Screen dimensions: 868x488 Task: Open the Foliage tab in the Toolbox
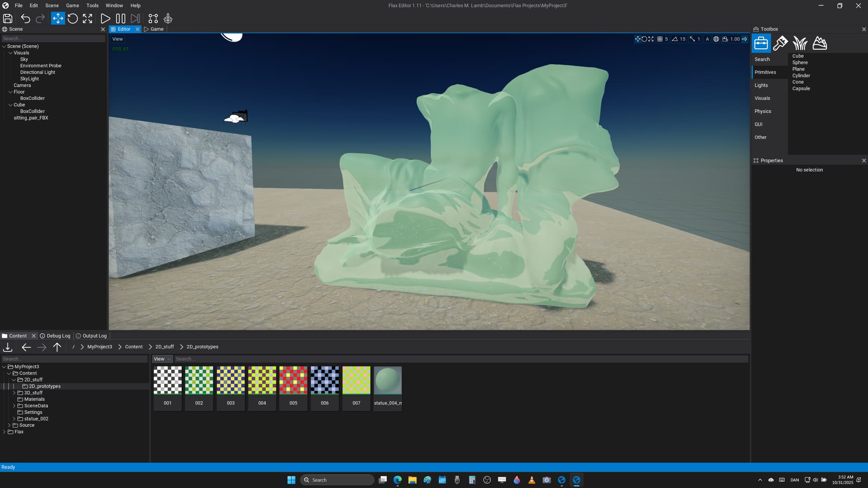(x=800, y=43)
